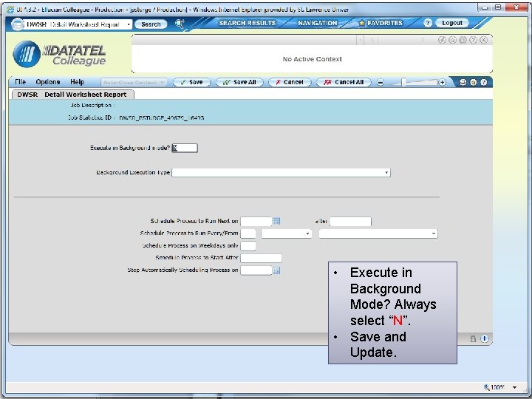Click the Save All button
This screenshot has width=532, height=399.
[239, 83]
